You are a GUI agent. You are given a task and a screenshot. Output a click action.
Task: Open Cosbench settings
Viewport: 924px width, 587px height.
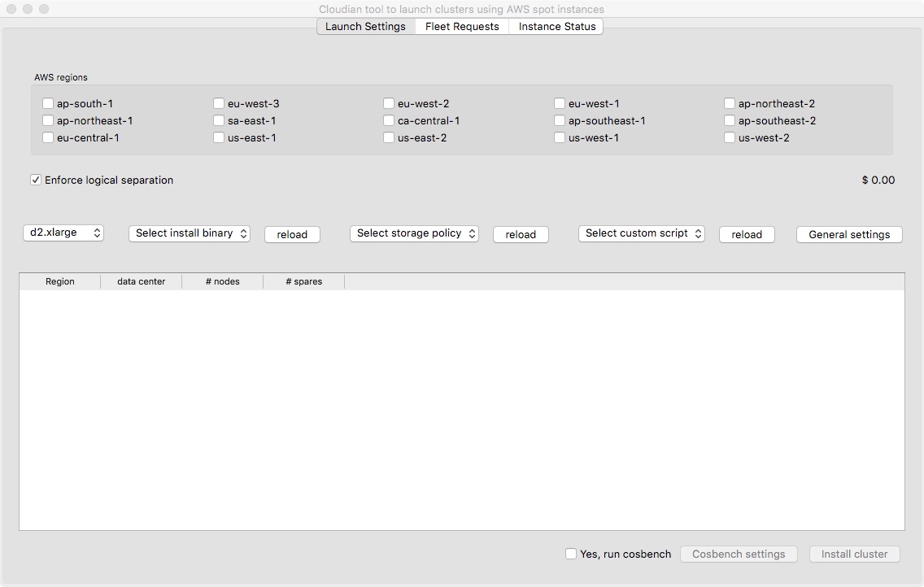coord(739,554)
